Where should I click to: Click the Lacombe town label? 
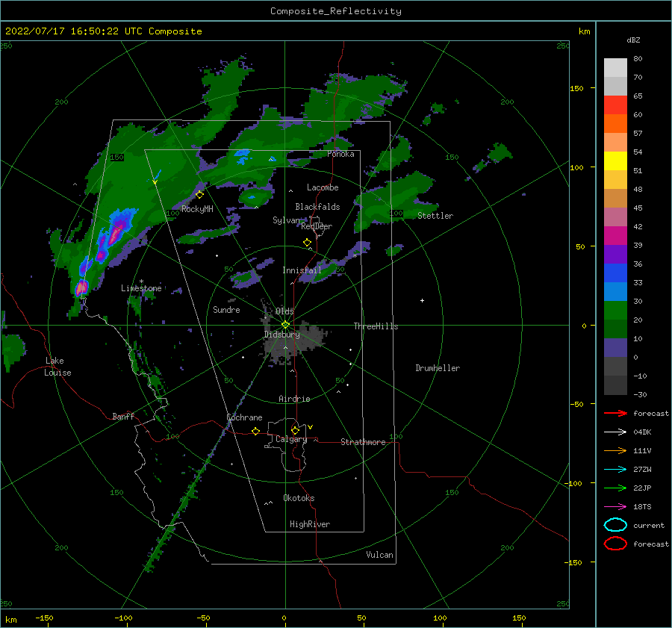(323, 187)
